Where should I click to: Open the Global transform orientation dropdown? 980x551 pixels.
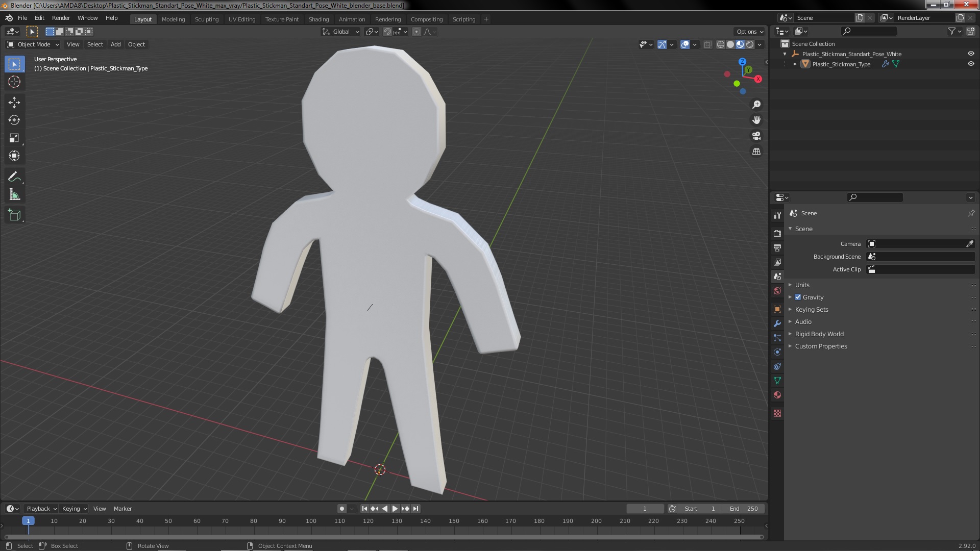pos(341,32)
